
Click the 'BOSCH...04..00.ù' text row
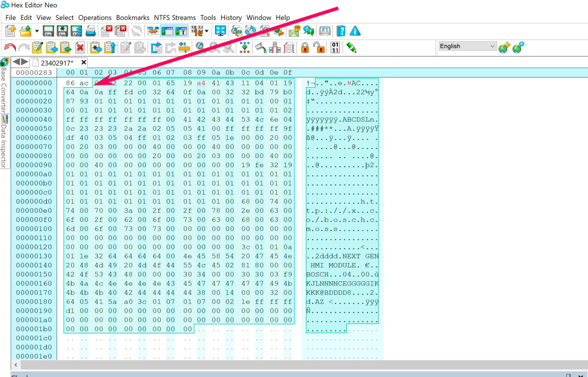(x=342, y=274)
